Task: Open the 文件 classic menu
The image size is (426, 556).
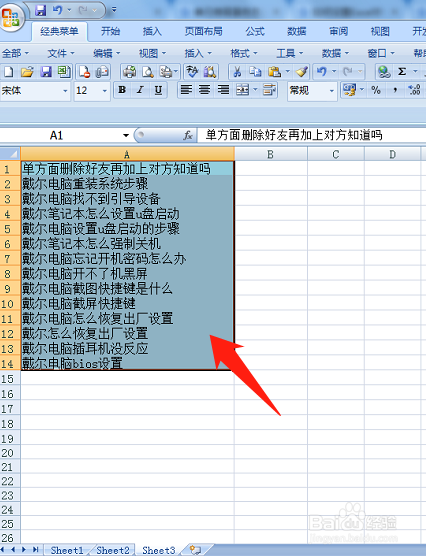Action: [x=61, y=54]
